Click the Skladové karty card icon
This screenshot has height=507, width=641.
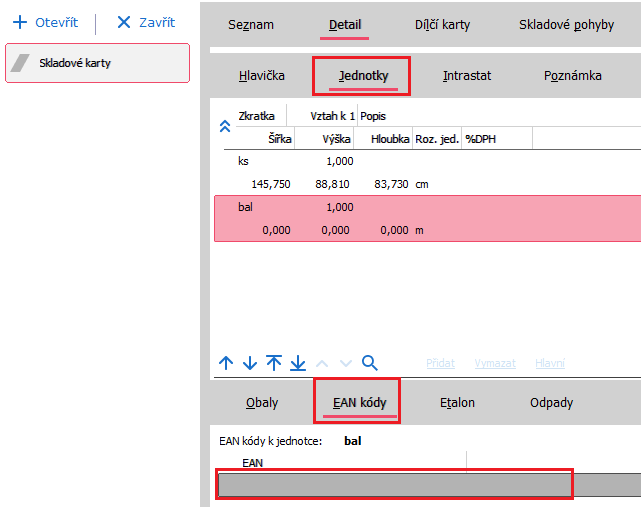[21, 63]
